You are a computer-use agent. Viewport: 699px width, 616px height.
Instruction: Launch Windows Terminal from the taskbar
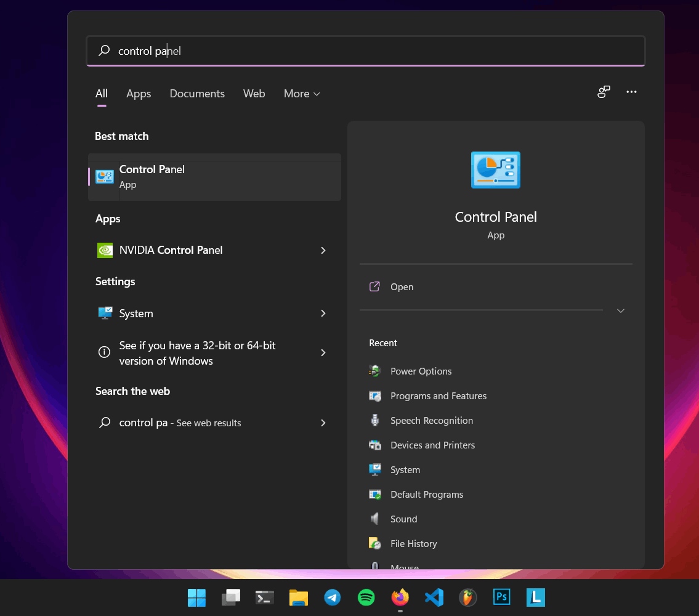(264, 598)
